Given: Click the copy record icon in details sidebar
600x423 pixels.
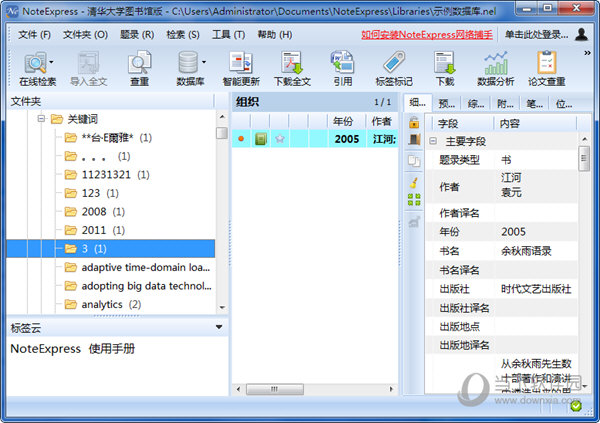Looking at the screenshot, I should tap(414, 161).
